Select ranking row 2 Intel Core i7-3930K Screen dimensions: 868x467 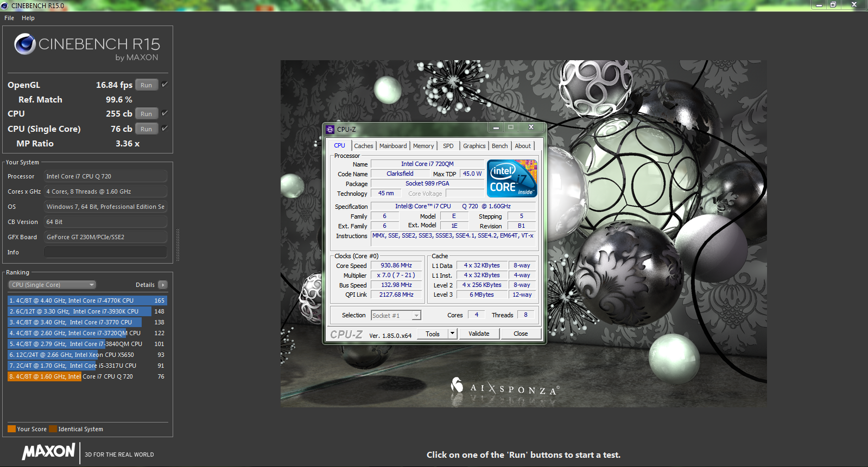(87, 311)
